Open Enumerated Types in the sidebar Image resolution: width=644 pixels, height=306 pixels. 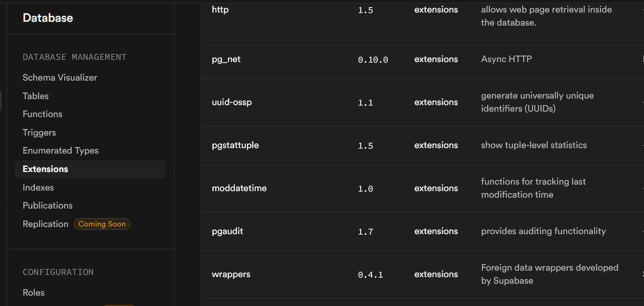[x=60, y=150]
